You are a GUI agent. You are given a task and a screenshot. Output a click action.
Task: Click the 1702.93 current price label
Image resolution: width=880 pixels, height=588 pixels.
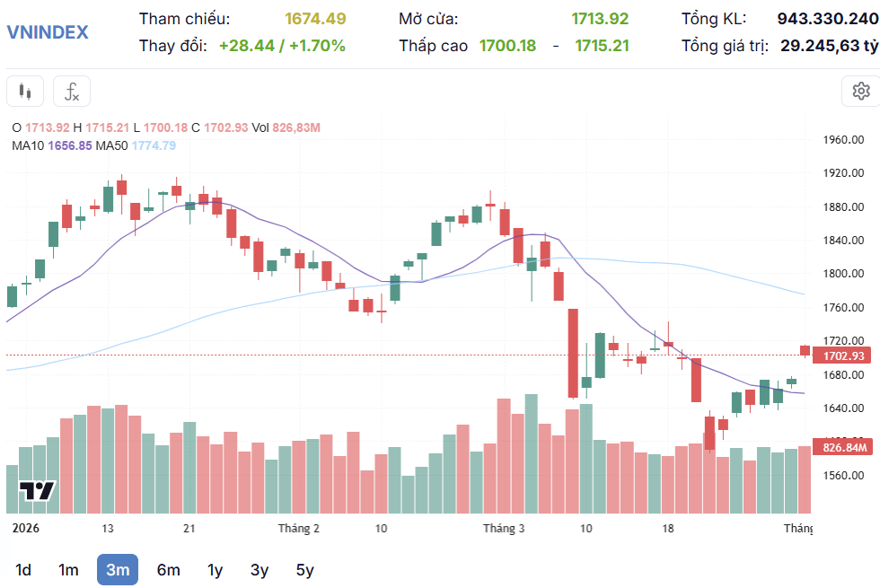coord(842,355)
